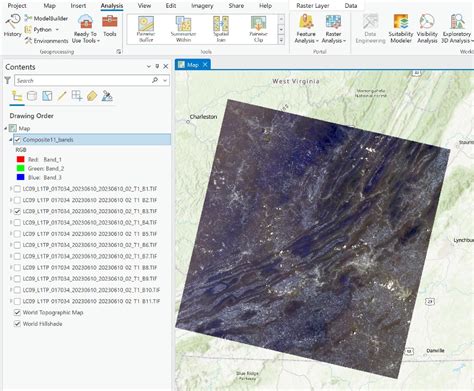Hide the World Hillshade layer

[17, 324]
